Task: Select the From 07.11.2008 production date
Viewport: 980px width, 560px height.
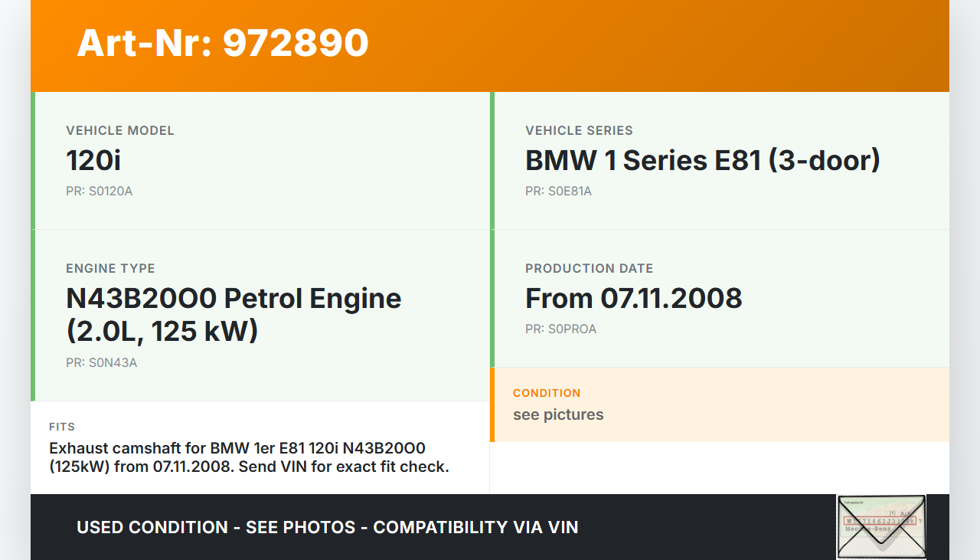Action: [633, 298]
